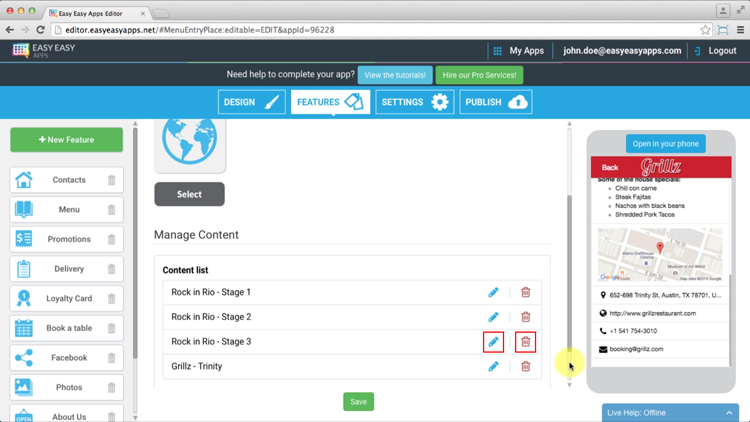Go to the PUBLISH tab

coord(495,102)
